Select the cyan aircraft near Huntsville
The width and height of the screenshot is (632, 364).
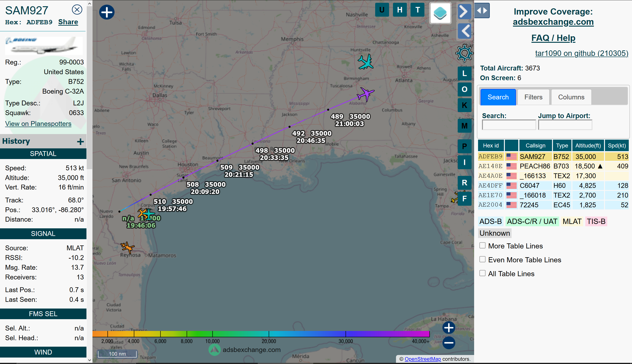coord(365,62)
